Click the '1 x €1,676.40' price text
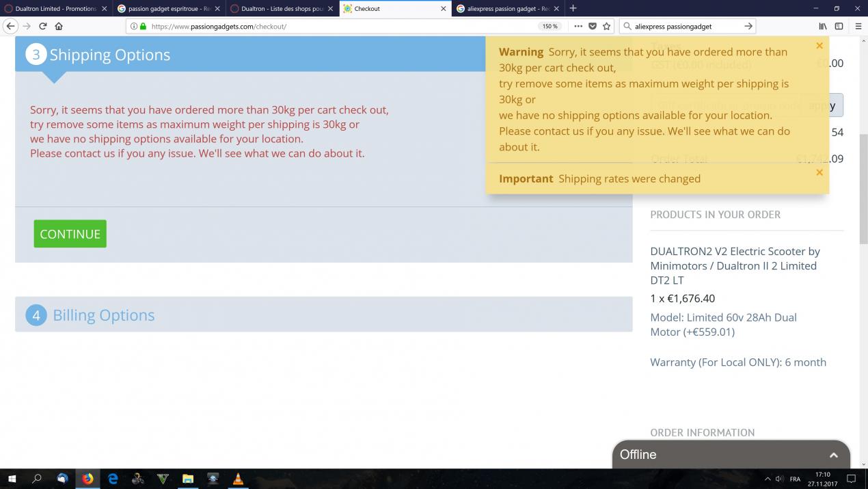This screenshot has width=868, height=489. [x=683, y=298]
